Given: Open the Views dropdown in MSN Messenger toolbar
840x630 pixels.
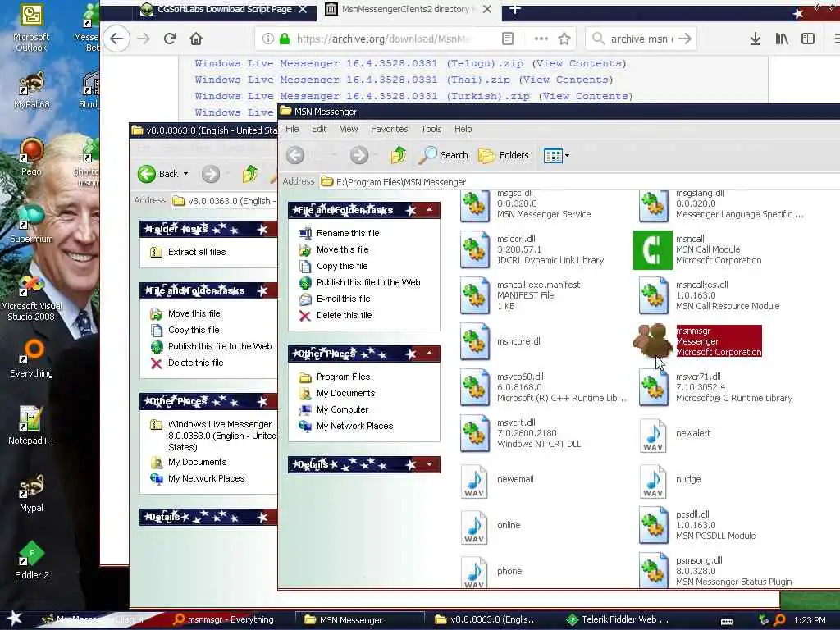Looking at the screenshot, I should (x=557, y=155).
